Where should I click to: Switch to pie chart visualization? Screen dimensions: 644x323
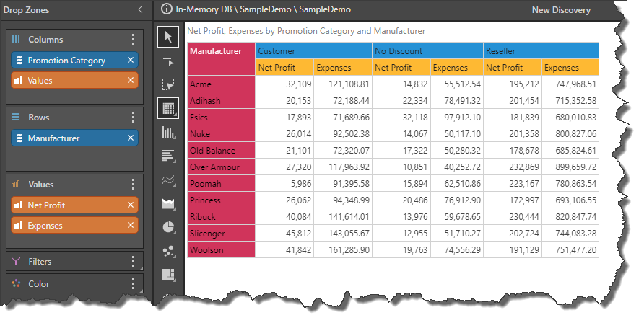click(169, 228)
